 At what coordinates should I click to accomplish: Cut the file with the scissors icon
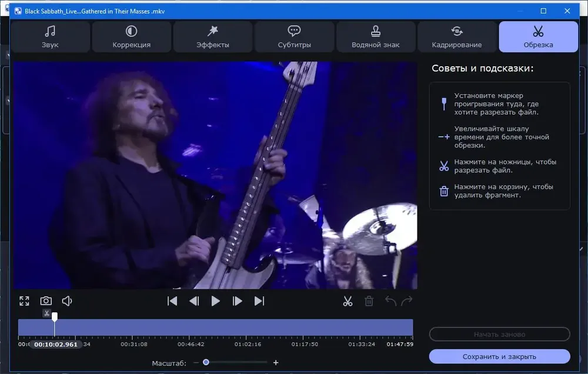348,301
